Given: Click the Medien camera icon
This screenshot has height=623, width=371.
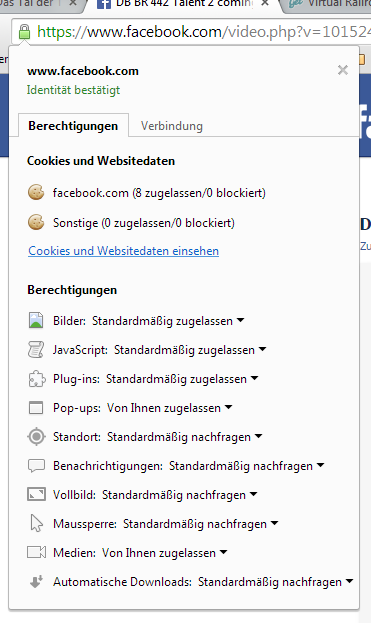Looking at the screenshot, I should [x=36, y=552].
